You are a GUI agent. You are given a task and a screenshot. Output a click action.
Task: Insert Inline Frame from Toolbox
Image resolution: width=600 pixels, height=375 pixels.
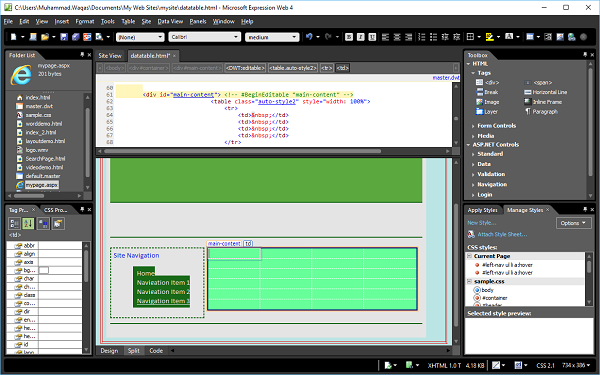[x=543, y=102]
